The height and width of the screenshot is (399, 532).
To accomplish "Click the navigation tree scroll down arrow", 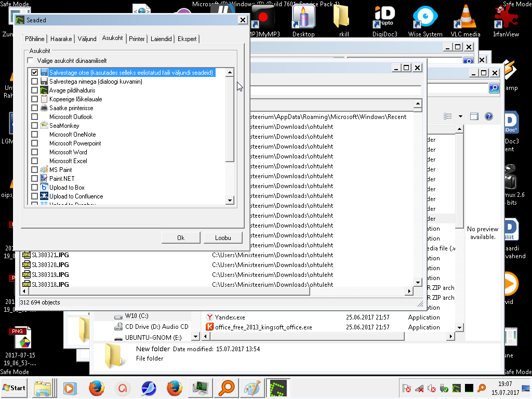I will coord(195,337).
